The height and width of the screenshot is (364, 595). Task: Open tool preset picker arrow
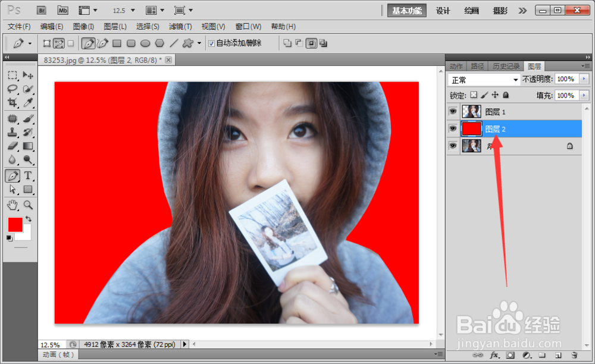30,43
